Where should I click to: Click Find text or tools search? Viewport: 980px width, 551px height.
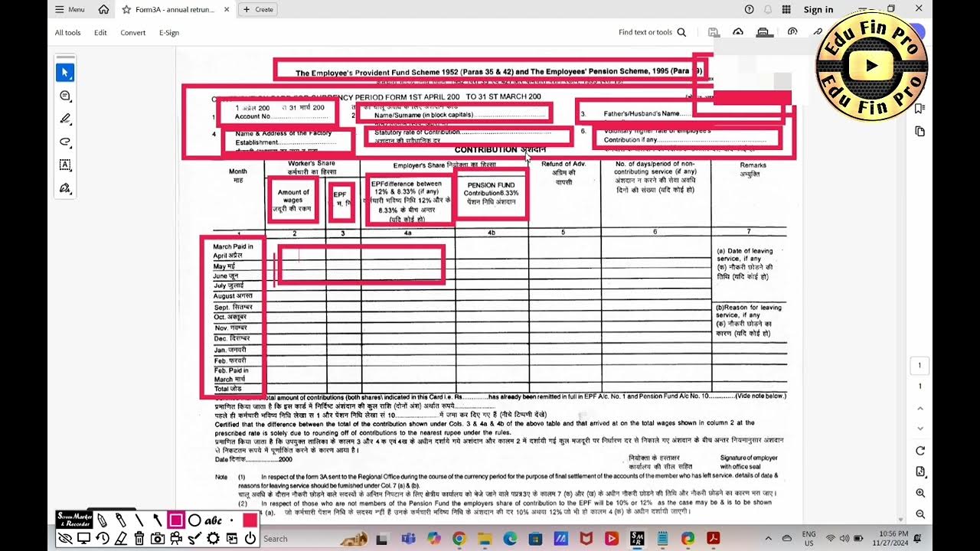[x=652, y=32]
